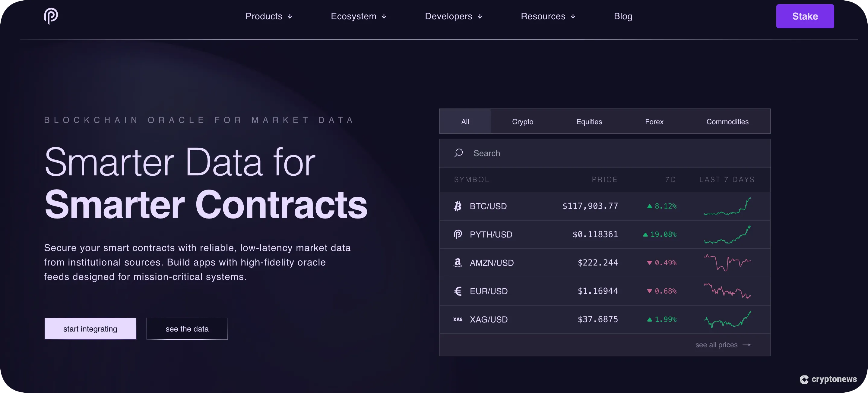
Task: Select the Commodities tab
Action: pyautogui.click(x=727, y=121)
